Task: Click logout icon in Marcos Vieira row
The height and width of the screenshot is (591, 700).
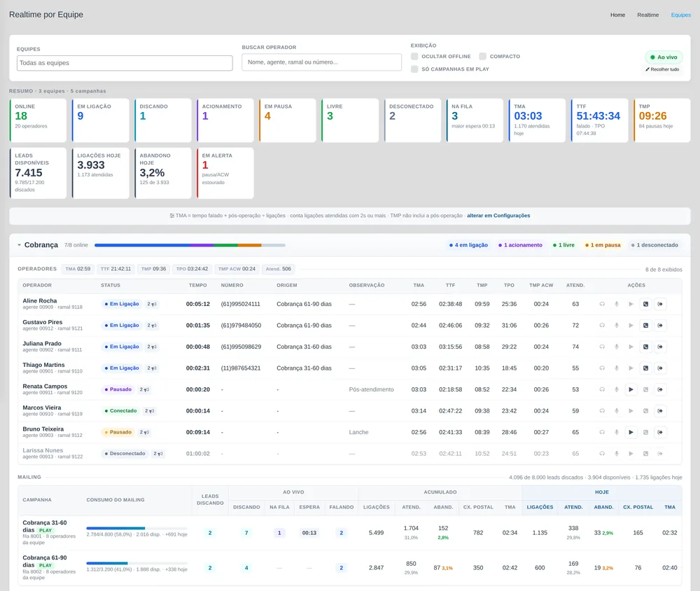Action: click(660, 411)
